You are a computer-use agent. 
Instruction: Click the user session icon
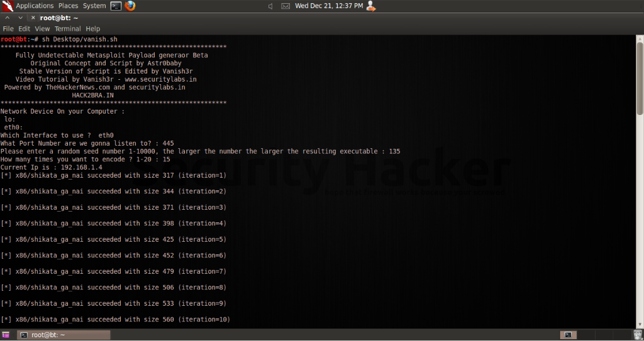tap(370, 6)
